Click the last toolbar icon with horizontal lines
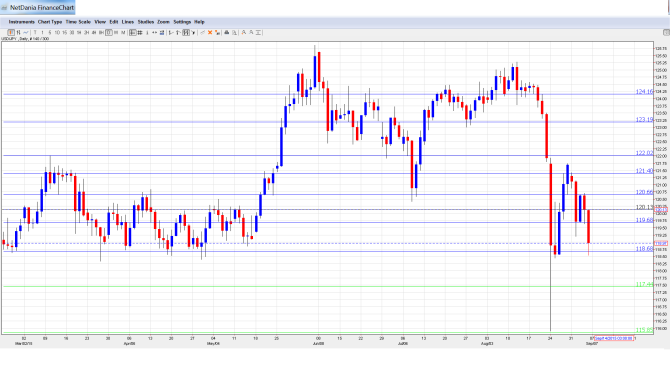Viewport: 670px width, 377px height. pos(259,32)
